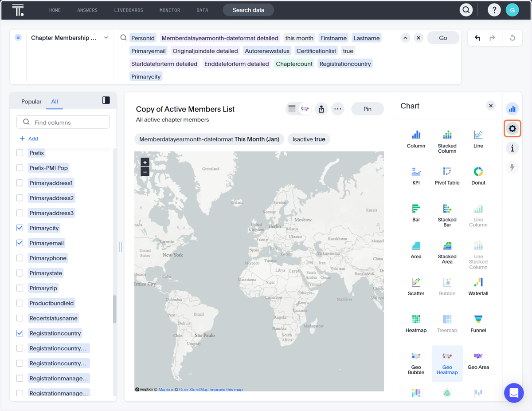532x411 pixels.
Task: Click the Pin button
Action: [x=368, y=109]
